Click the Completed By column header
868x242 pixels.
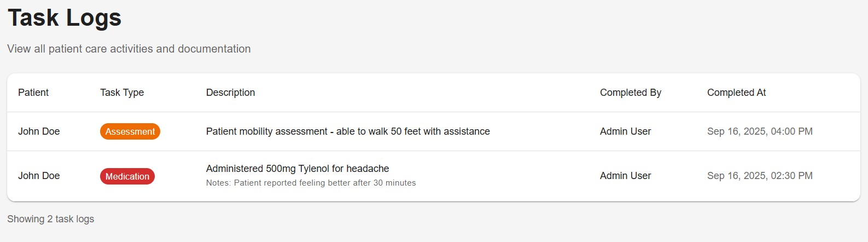point(630,93)
